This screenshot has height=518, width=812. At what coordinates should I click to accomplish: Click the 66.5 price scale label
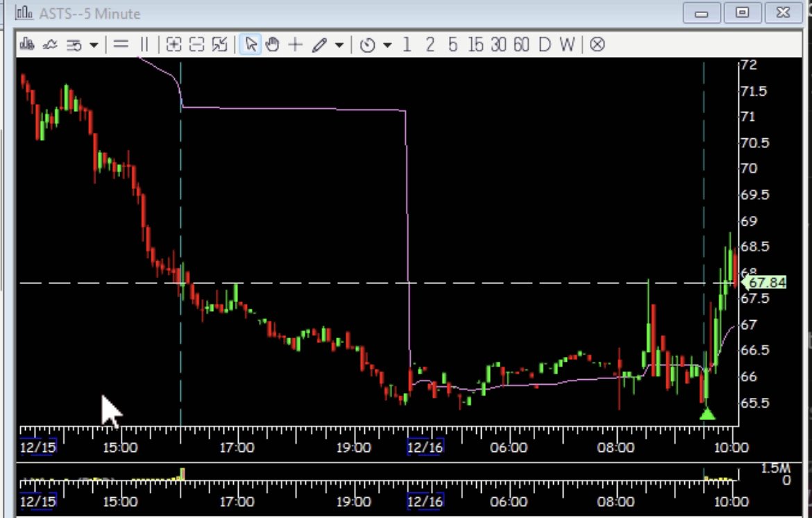click(755, 350)
